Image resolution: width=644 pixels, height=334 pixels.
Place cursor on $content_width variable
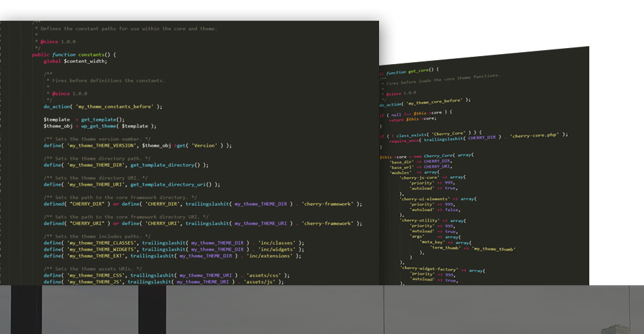point(85,61)
